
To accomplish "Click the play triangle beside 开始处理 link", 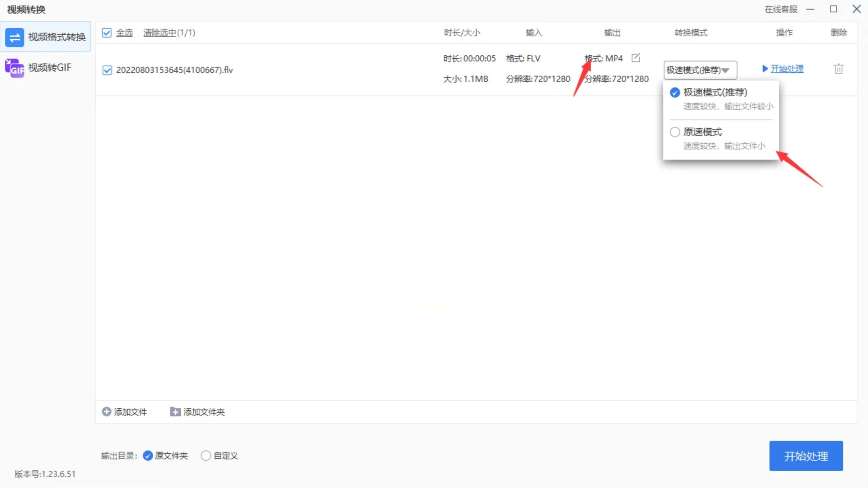I will point(765,69).
